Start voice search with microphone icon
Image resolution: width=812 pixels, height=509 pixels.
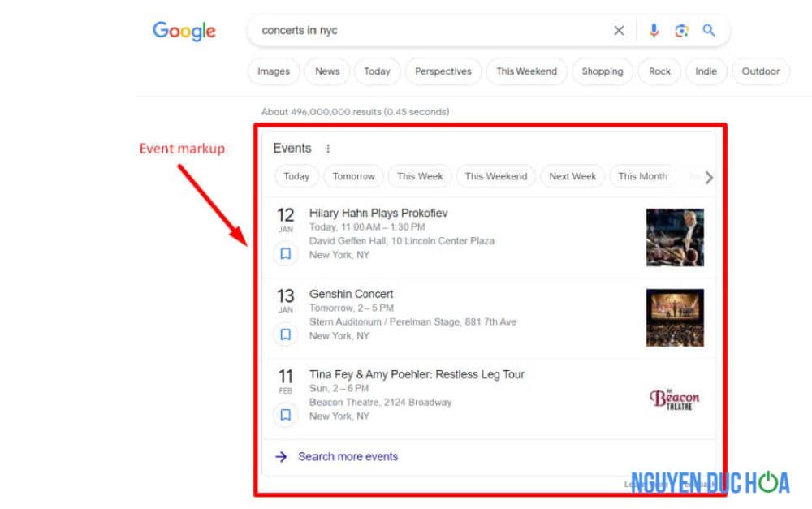point(654,31)
